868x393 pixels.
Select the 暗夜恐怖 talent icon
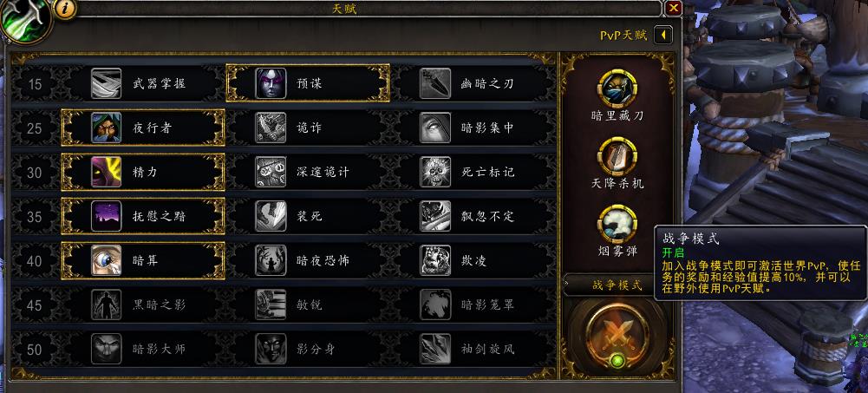271,261
